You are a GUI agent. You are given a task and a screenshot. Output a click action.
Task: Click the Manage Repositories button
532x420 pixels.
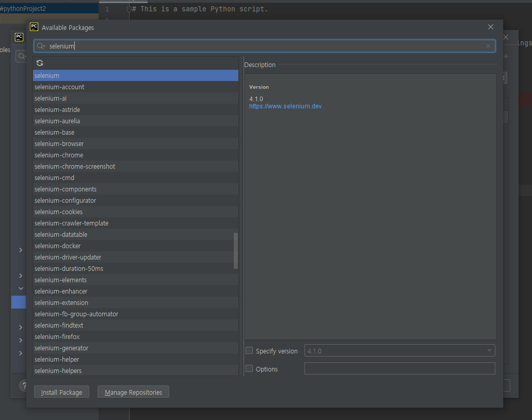133,392
